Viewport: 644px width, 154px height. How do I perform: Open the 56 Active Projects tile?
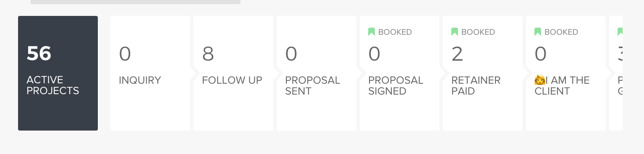pos(58,73)
